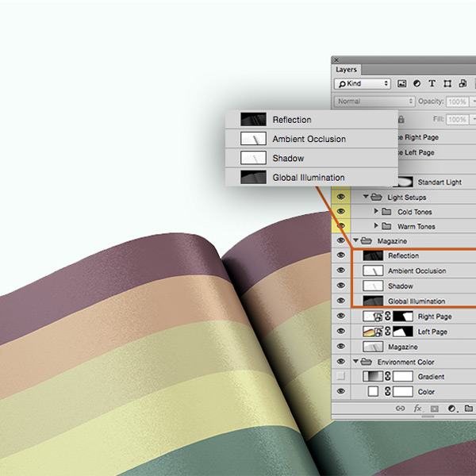Image resolution: width=476 pixels, height=476 pixels.
Task: Hide the Reflection layer in Layers panel
Action: [x=341, y=255]
